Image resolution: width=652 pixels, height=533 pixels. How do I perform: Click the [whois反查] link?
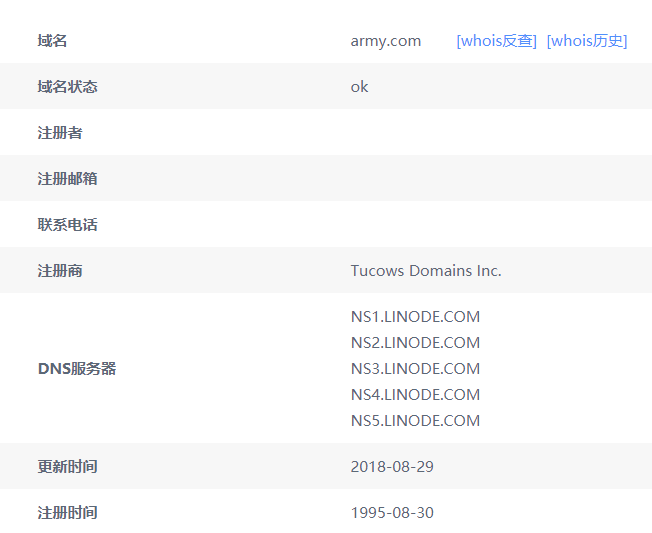coord(496,41)
